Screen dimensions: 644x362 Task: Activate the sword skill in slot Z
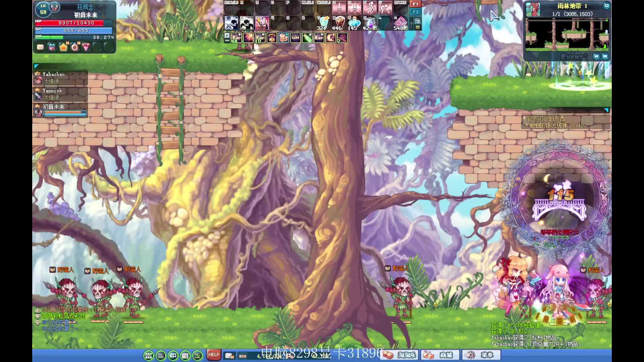[x=339, y=8]
